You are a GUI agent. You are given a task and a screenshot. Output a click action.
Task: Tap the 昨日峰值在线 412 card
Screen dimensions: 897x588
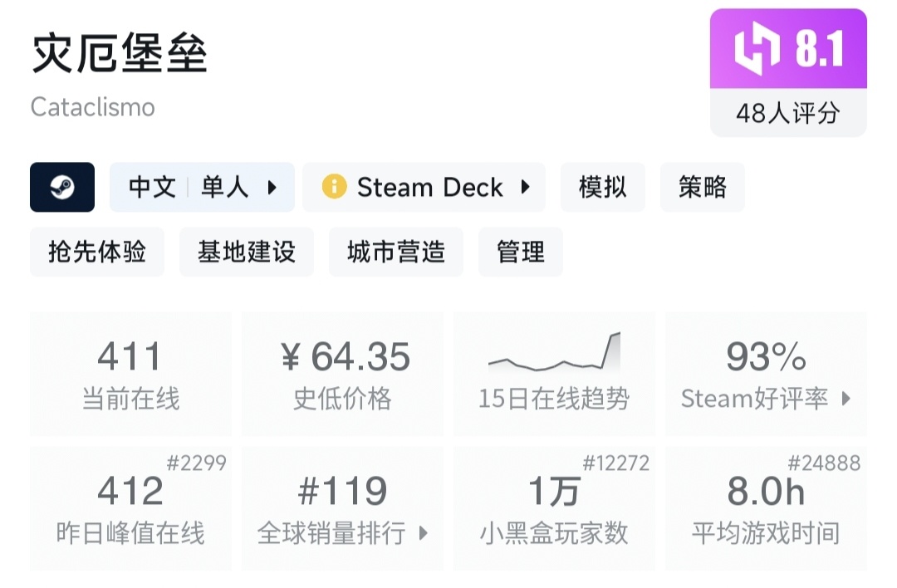(x=130, y=509)
